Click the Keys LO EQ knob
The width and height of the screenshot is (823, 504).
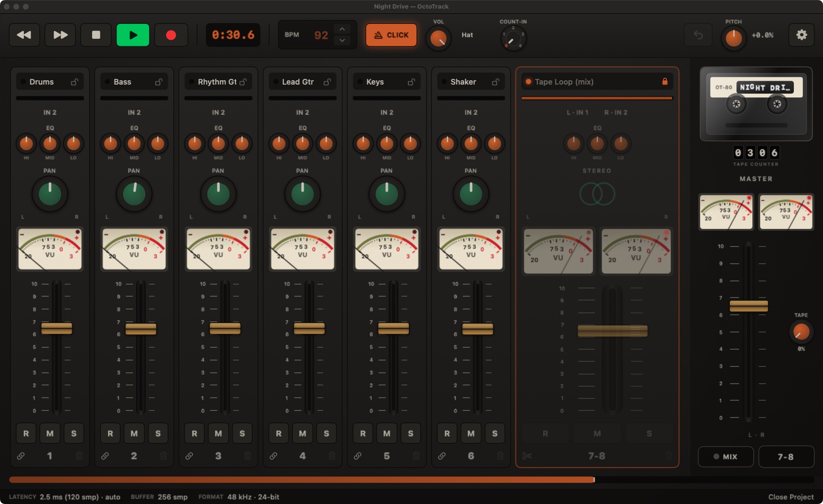410,143
